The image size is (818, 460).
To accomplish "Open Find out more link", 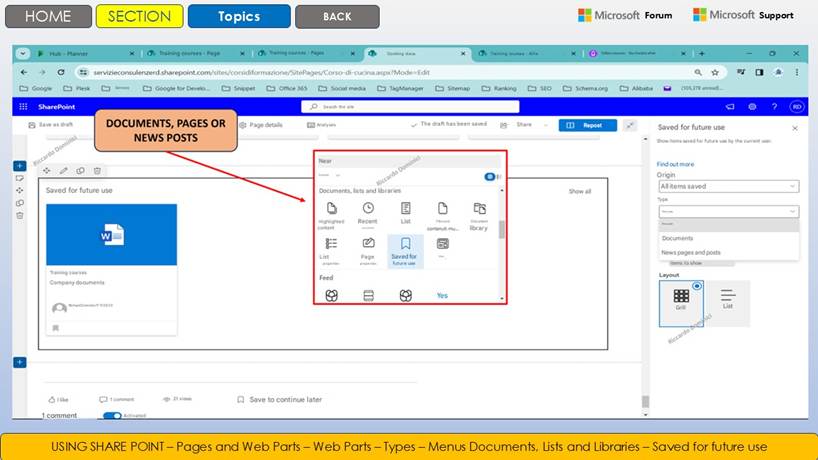I will [675, 164].
